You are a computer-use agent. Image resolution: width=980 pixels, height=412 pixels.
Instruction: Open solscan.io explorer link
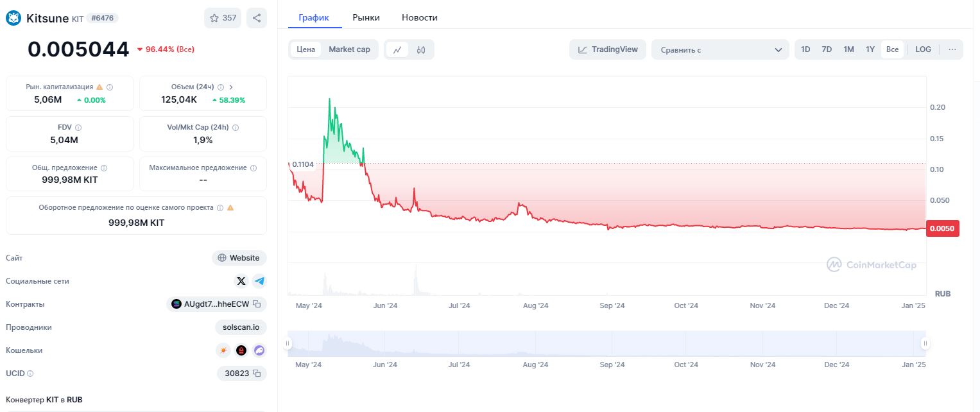coord(241,327)
